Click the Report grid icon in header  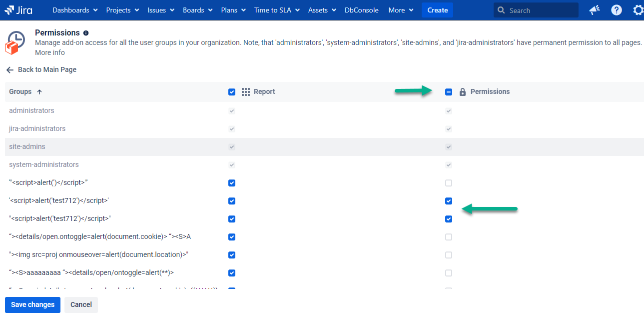pyautogui.click(x=245, y=92)
